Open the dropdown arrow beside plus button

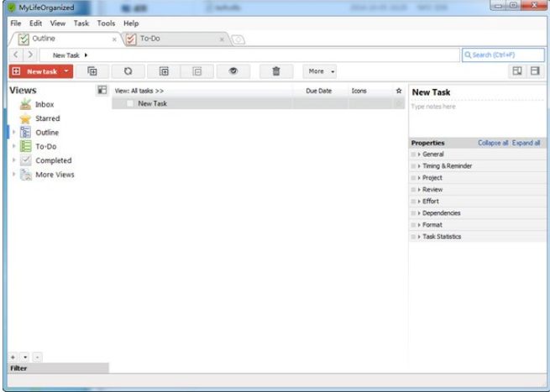[x=25, y=358]
